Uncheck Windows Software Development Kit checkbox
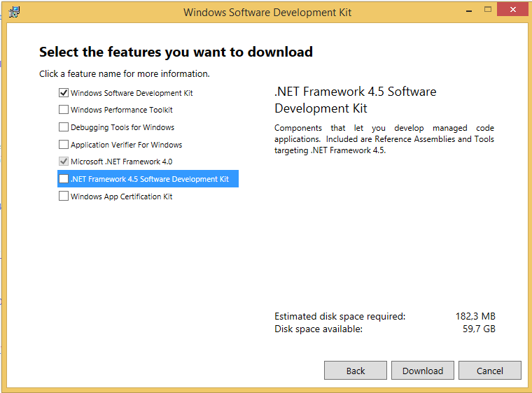The height and width of the screenshot is (393, 532). [64, 92]
